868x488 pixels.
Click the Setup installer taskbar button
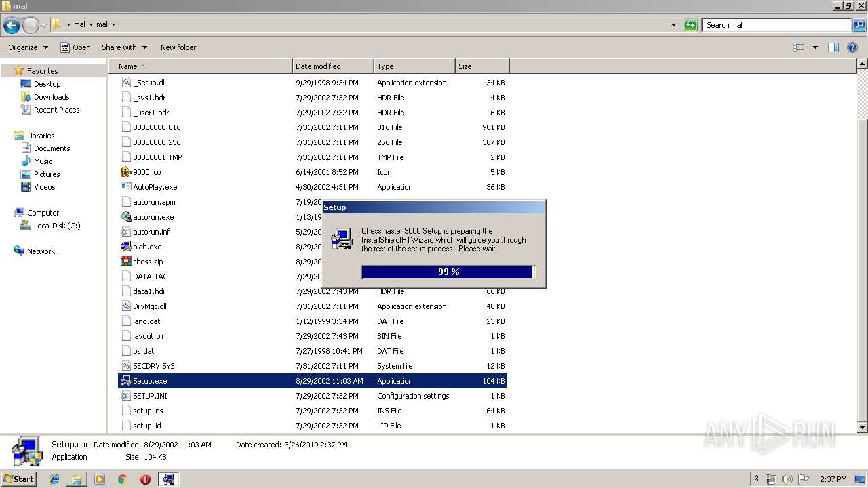pos(169,479)
